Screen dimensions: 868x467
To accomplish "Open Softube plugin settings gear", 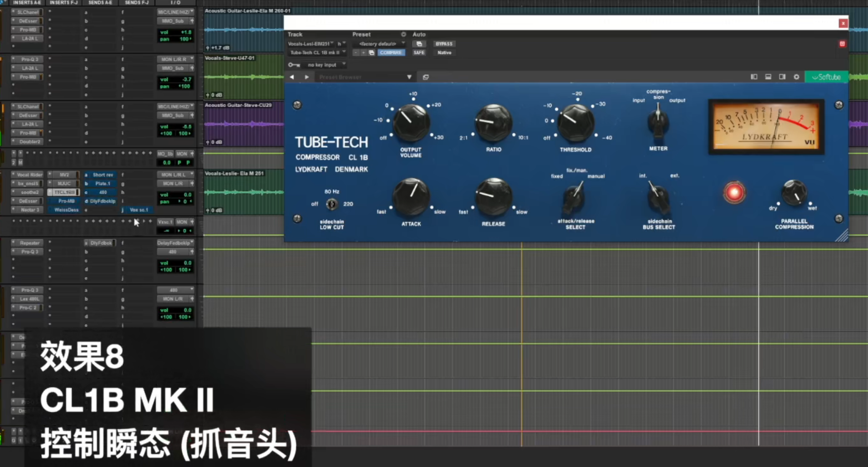I will (x=796, y=77).
